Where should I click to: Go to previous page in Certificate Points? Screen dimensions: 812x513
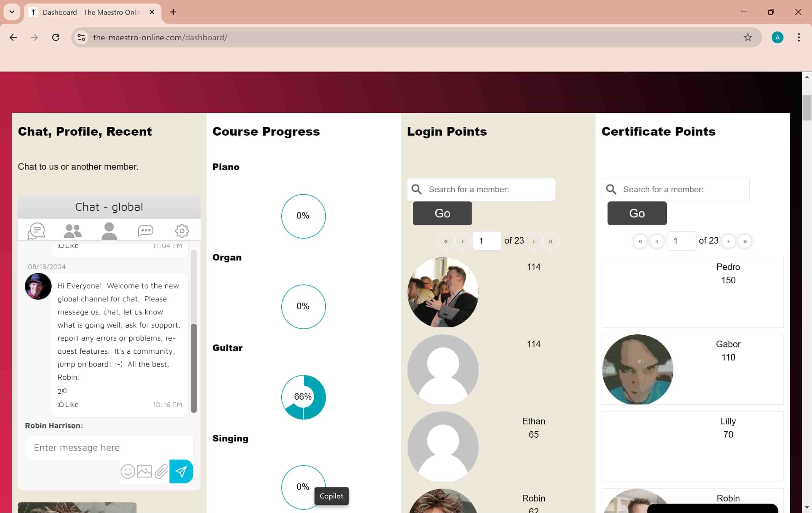tap(657, 241)
